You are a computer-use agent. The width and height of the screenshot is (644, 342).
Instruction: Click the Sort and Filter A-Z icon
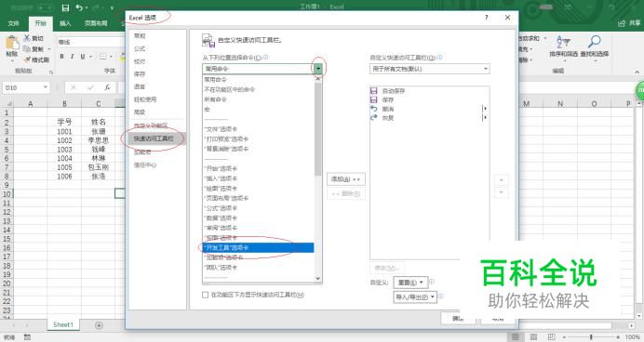click(x=563, y=42)
